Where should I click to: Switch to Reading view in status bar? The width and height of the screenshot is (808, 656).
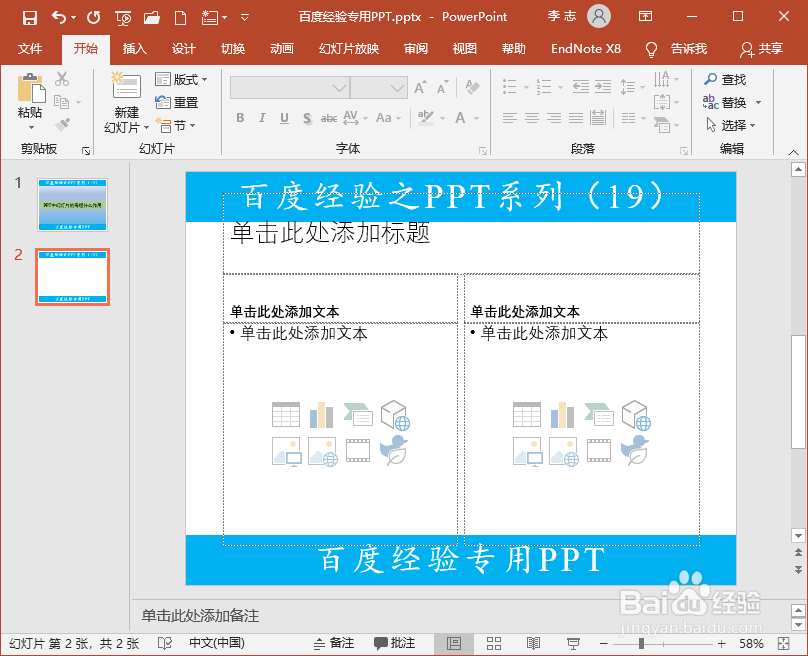pos(533,643)
